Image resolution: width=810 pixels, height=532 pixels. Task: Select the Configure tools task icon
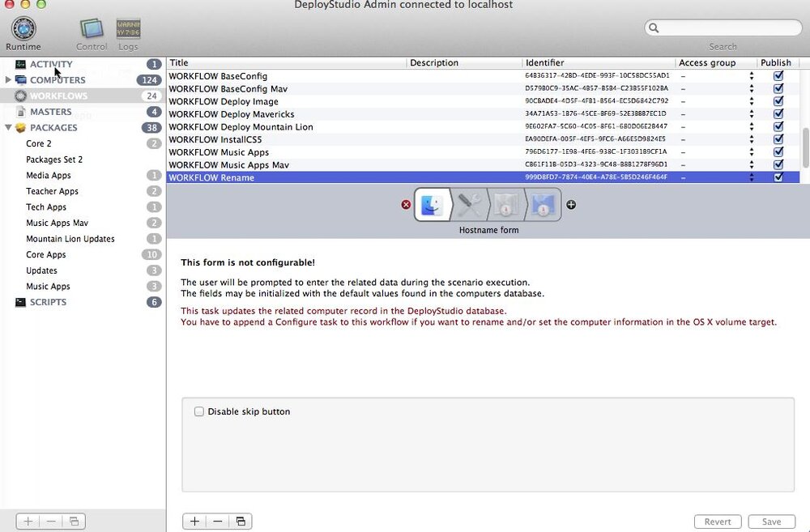pyautogui.click(x=469, y=205)
